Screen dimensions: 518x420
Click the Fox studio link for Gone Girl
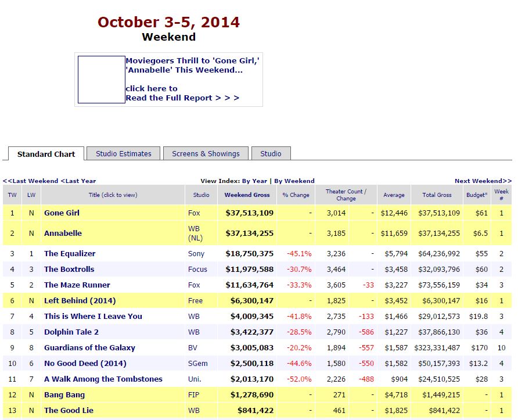pyautogui.click(x=194, y=213)
